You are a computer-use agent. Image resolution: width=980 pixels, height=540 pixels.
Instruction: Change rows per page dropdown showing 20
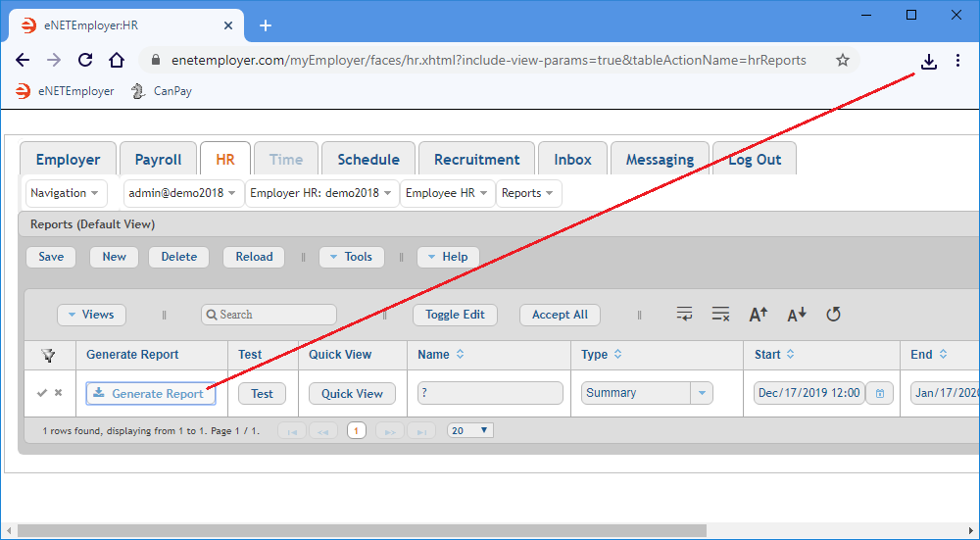click(470, 430)
